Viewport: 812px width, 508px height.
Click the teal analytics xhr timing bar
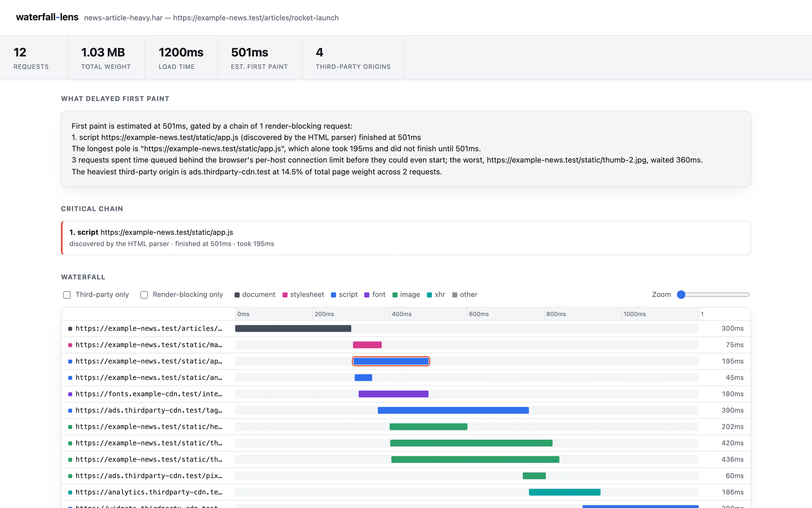coord(564,492)
